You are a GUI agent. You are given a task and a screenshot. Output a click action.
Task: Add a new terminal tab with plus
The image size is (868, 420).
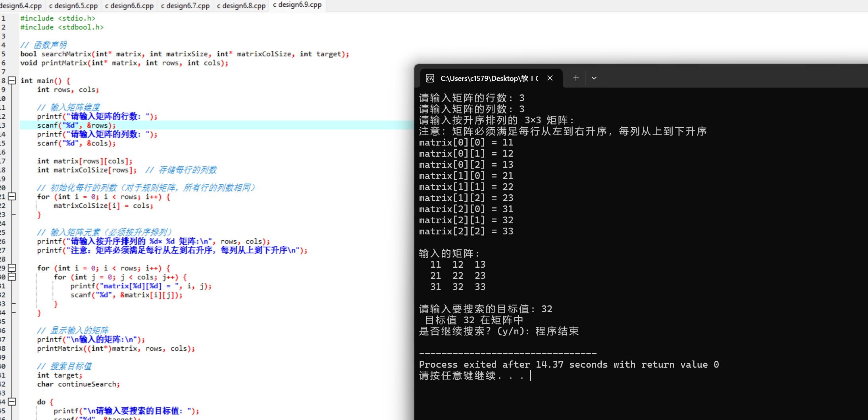[x=576, y=78]
